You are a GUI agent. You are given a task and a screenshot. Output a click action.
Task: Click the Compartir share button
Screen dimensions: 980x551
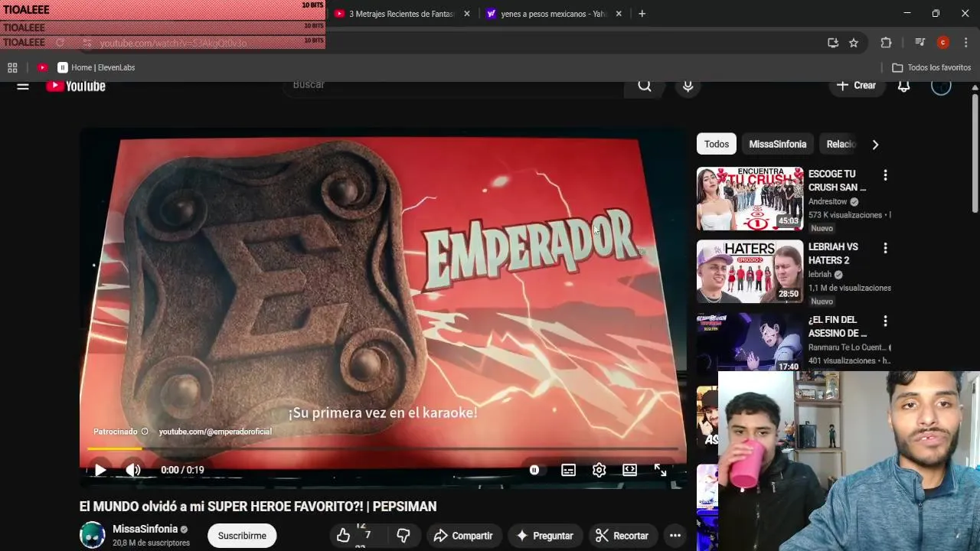(x=463, y=536)
